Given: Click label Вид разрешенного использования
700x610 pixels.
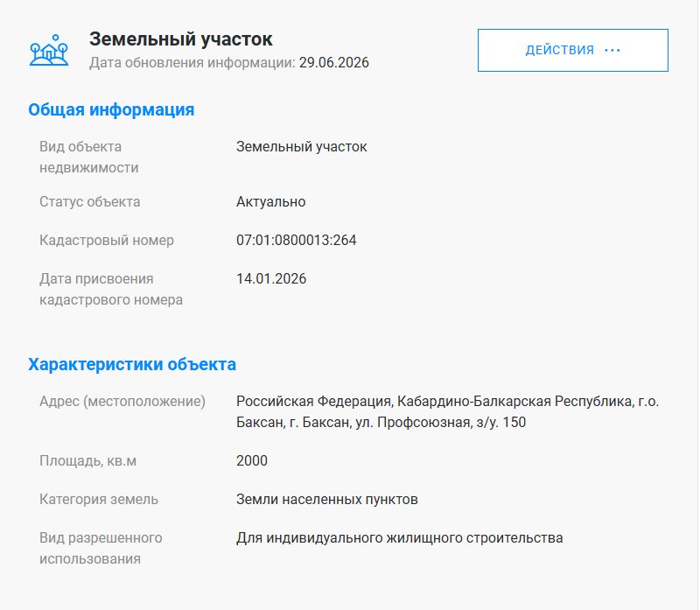Looking at the screenshot, I should (x=101, y=548).
